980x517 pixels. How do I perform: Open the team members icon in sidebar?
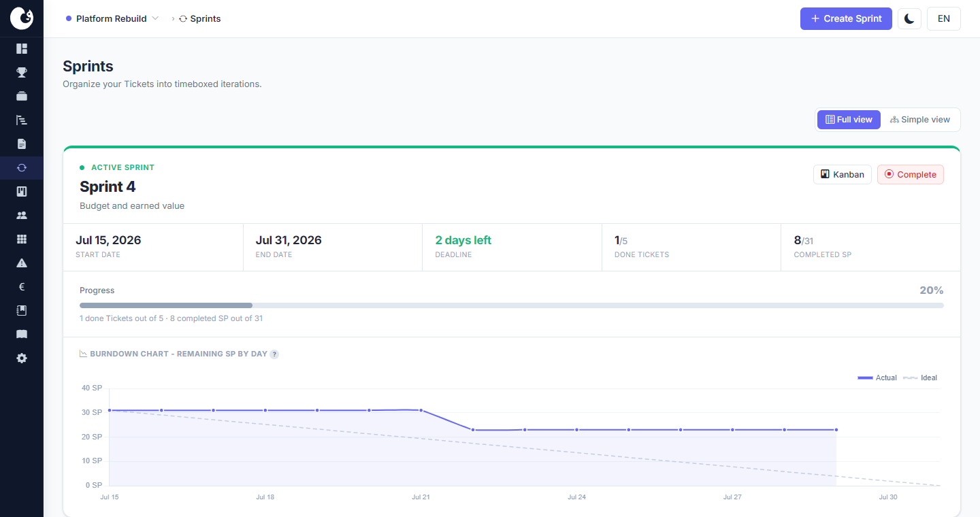22,215
